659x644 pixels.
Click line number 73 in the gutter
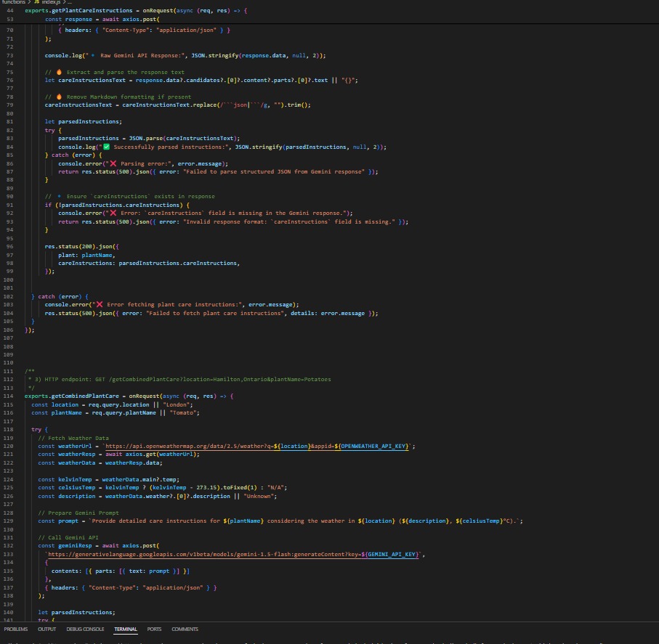[9, 55]
